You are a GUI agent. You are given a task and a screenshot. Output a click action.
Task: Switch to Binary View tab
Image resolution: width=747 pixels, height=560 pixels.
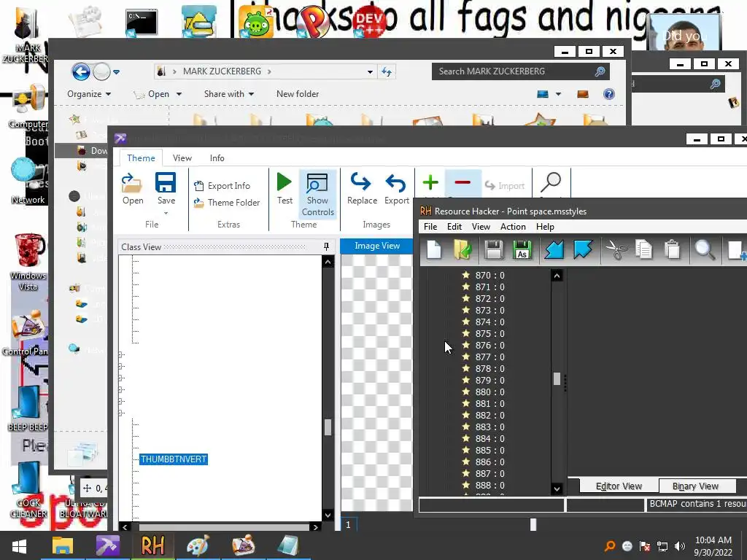click(x=695, y=486)
